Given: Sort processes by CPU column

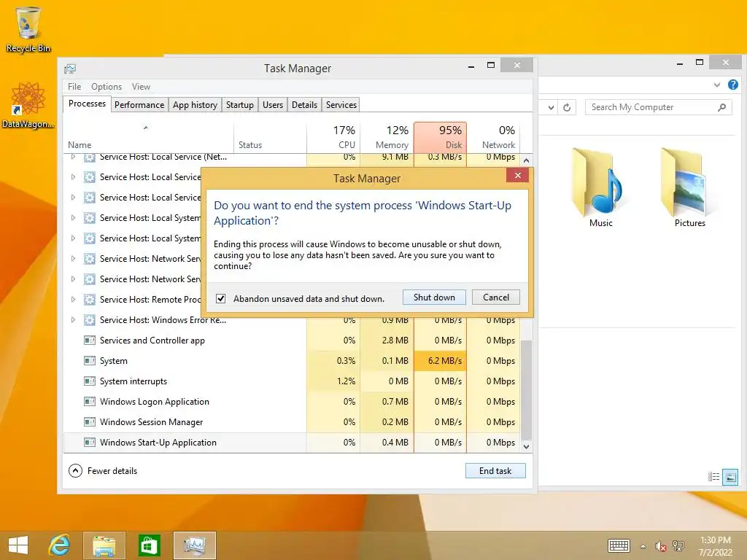Looking at the screenshot, I should click(x=333, y=137).
